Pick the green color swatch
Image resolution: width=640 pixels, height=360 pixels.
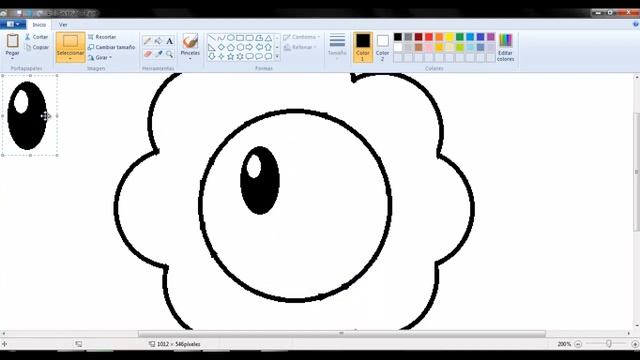tap(460, 37)
